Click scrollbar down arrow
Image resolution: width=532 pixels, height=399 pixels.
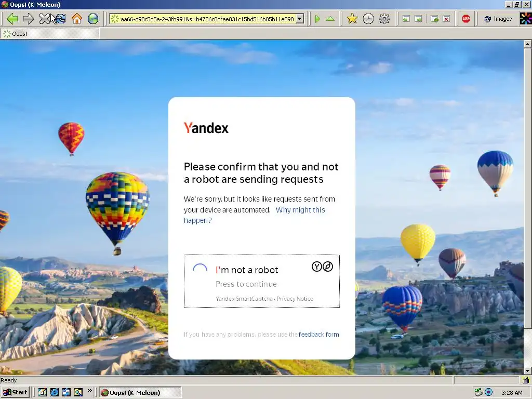pyautogui.click(x=528, y=371)
